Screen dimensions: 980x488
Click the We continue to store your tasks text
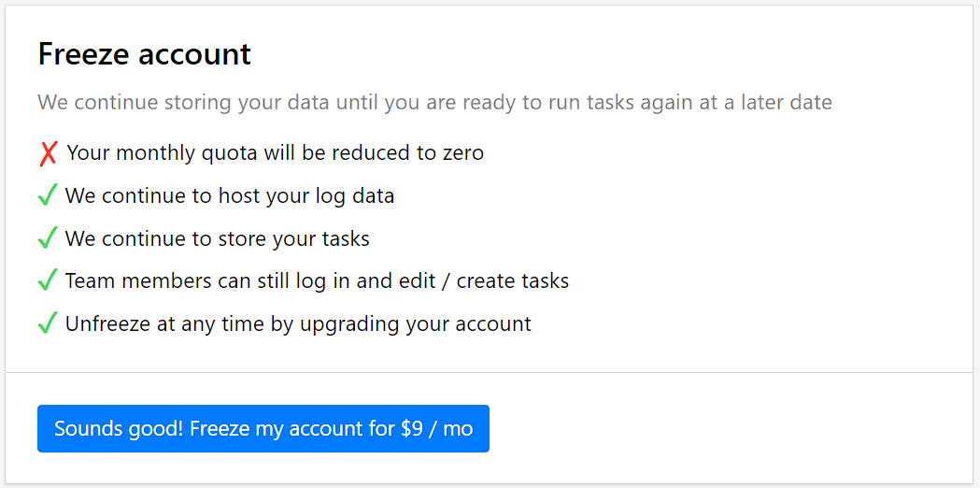click(218, 239)
